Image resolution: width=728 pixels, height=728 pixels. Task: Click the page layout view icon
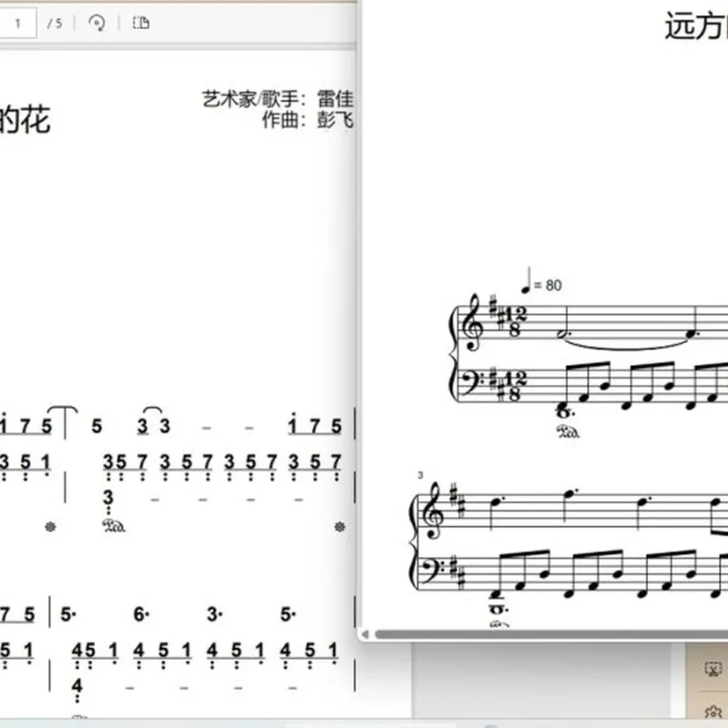[x=141, y=23]
